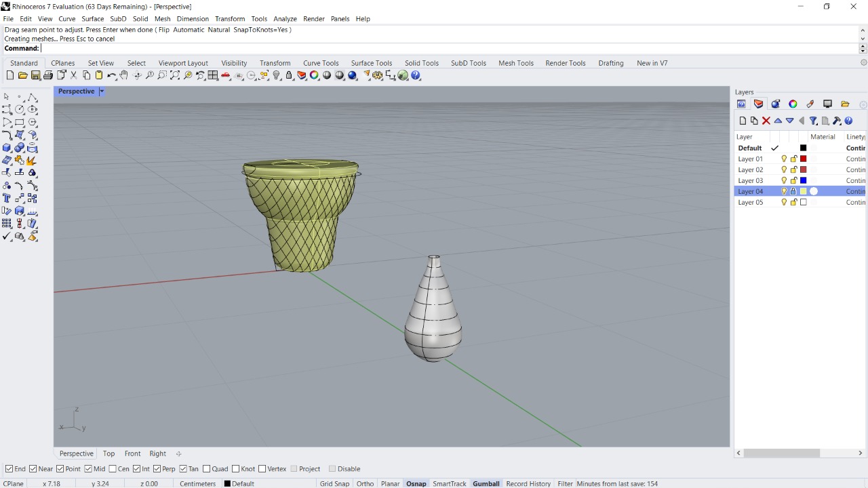
Task: Open the Default layer dropdown in status bar
Action: tap(239, 483)
